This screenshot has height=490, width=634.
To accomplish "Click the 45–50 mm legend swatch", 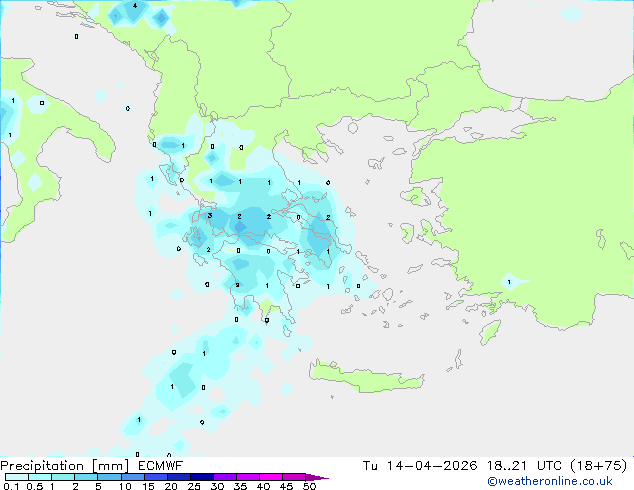I will coord(294,477).
